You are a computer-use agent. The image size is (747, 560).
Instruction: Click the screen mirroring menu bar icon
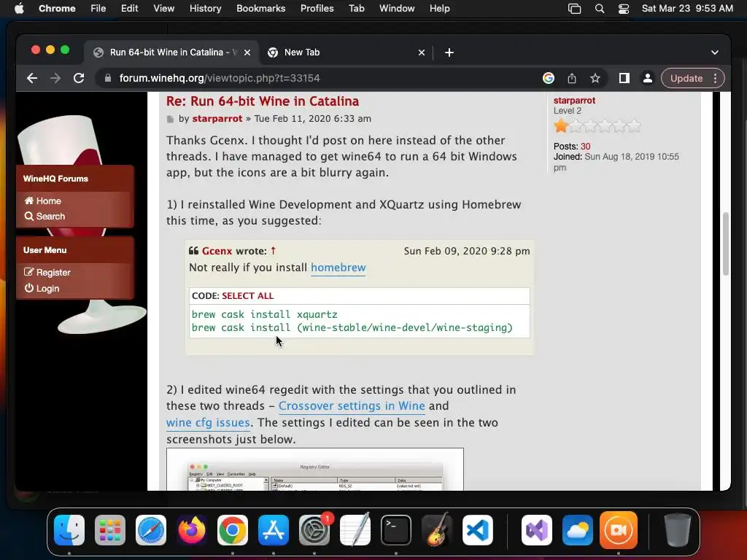[x=575, y=9]
